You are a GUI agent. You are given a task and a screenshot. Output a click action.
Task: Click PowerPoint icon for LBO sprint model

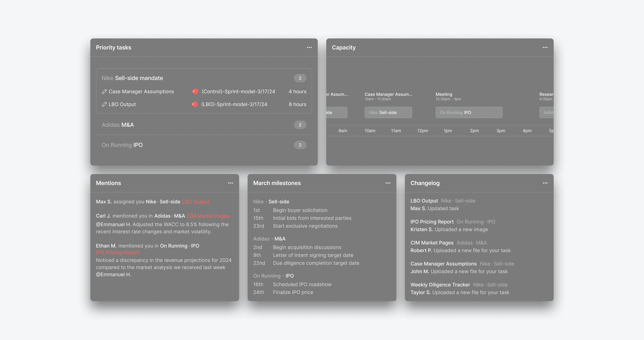coord(195,104)
